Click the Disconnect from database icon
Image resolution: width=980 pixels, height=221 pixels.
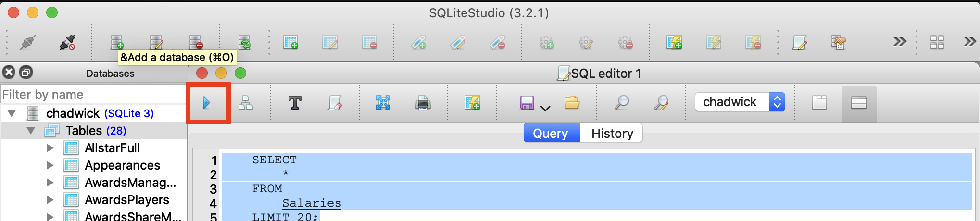coord(67,42)
